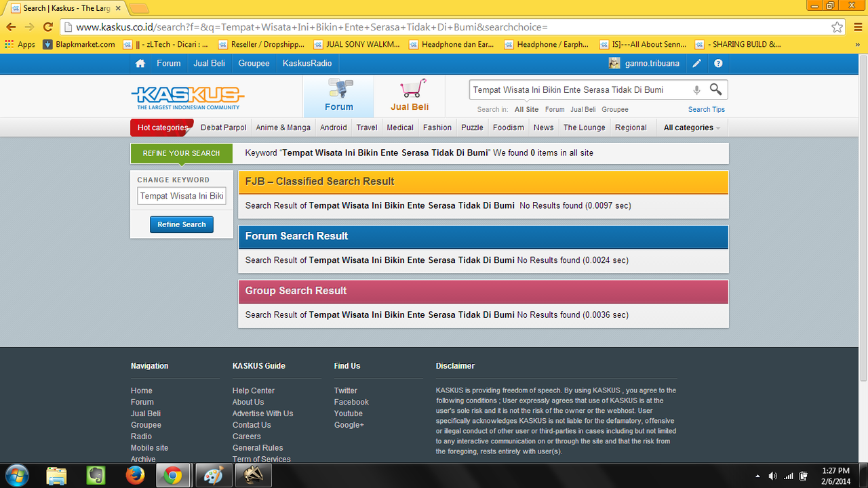The width and height of the screenshot is (868, 488).
Task: Open the Chrome menu hamburger icon
Action: point(856,27)
